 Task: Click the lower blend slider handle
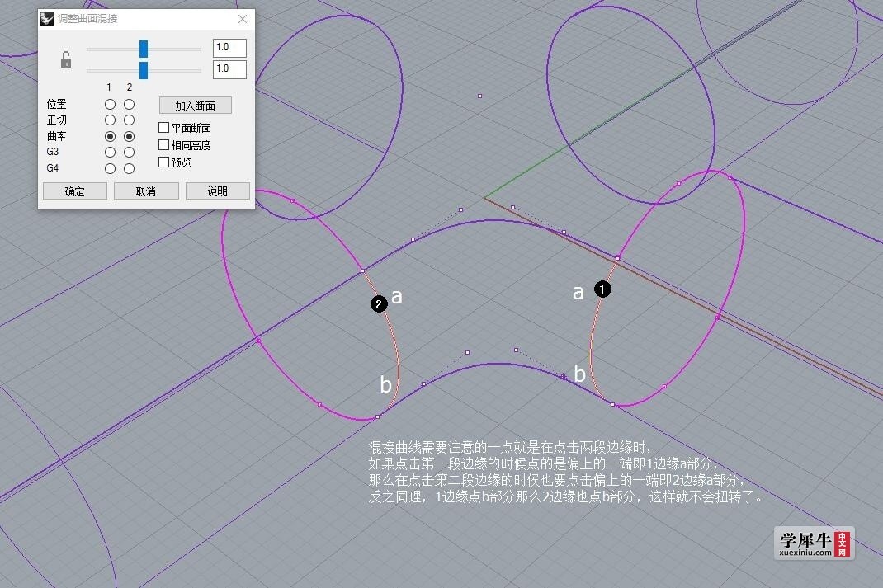144,71
